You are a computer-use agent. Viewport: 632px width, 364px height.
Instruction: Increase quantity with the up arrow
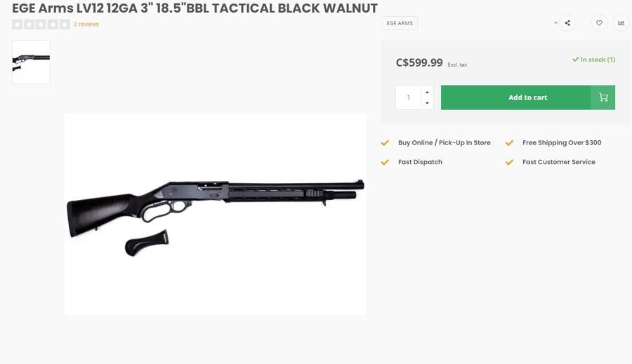pyautogui.click(x=427, y=92)
